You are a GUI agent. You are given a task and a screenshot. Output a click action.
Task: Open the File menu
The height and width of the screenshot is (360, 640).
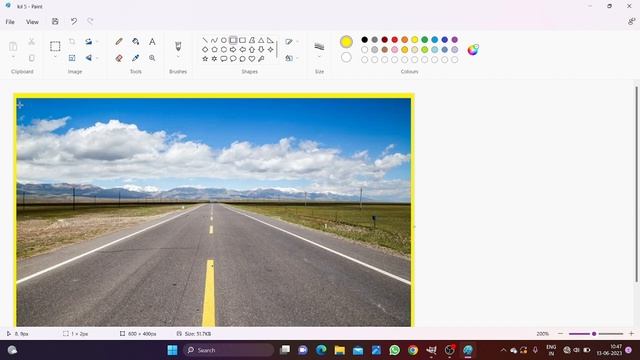(10, 22)
